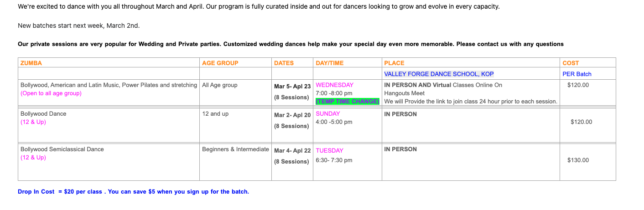The height and width of the screenshot is (210, 644).
Task: Click the green TEMP TIME CHANGE highlight
Action: 347,102
